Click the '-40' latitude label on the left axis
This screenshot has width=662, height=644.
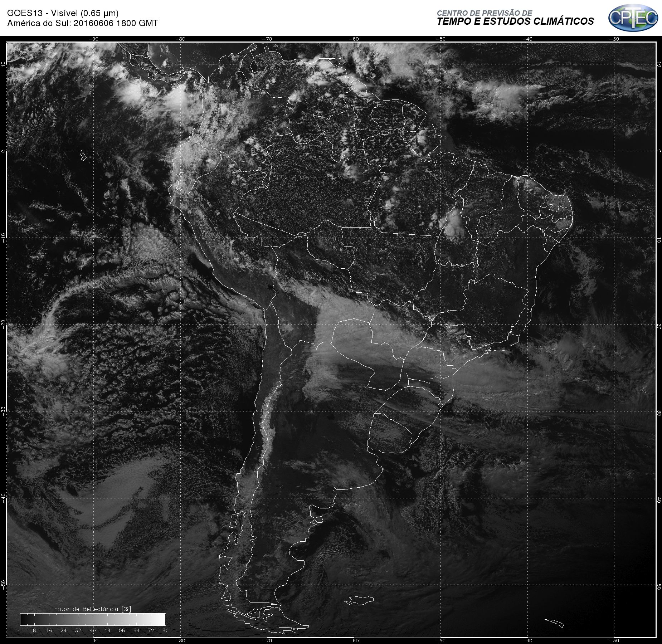pyautogui.click(x=3, y=498)
